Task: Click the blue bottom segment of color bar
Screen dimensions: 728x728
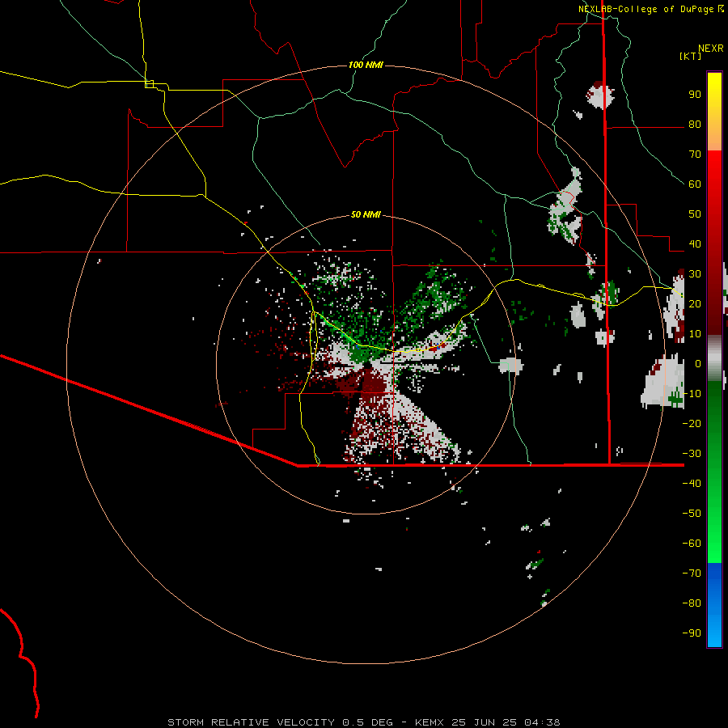Action: tap(714, 605)
